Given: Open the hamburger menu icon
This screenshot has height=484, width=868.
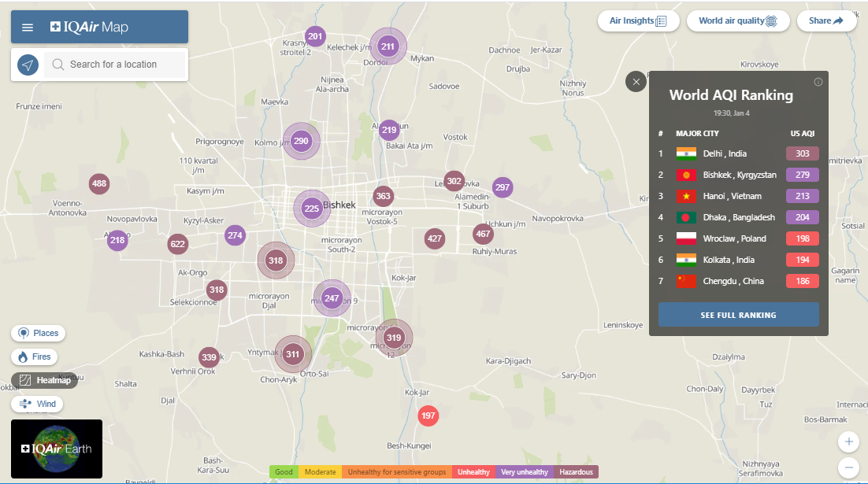Looking at the screenshot, I should 28,28.
